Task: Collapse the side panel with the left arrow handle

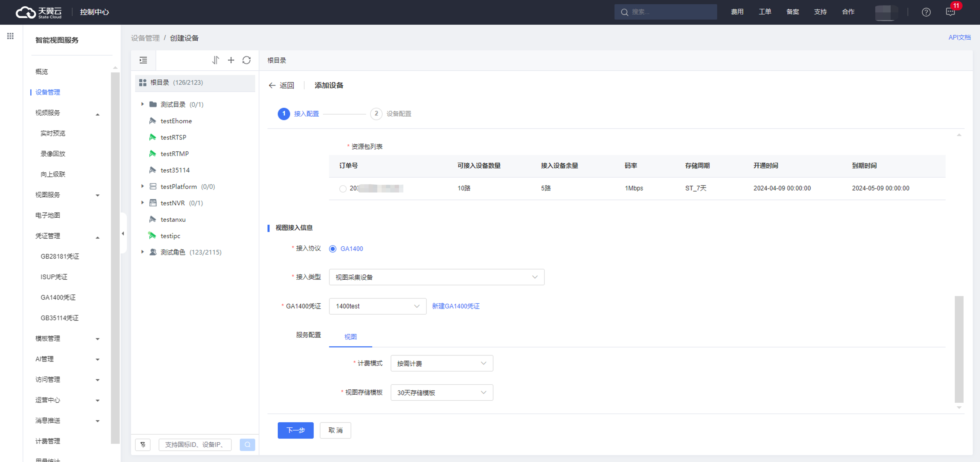Action: (123, 233)
